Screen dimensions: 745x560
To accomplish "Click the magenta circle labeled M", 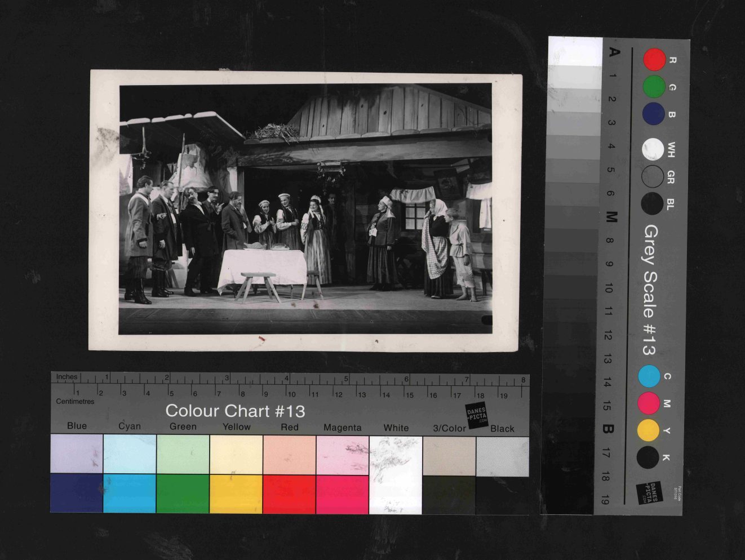I will 649,403.
